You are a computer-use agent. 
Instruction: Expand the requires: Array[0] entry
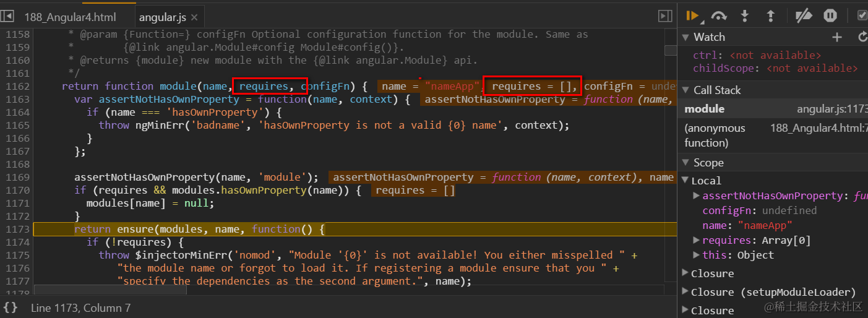point(697,240)
